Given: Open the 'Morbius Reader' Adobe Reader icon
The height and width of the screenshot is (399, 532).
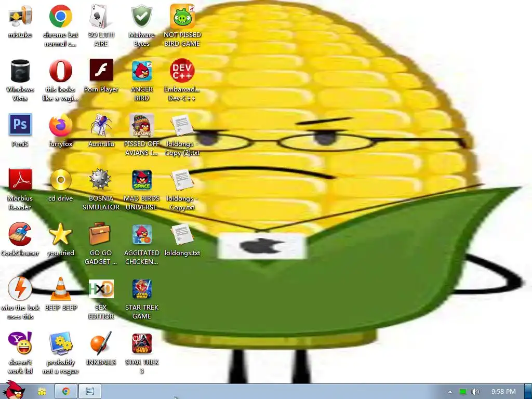Looking at the screenshot, I should [20, 180].
